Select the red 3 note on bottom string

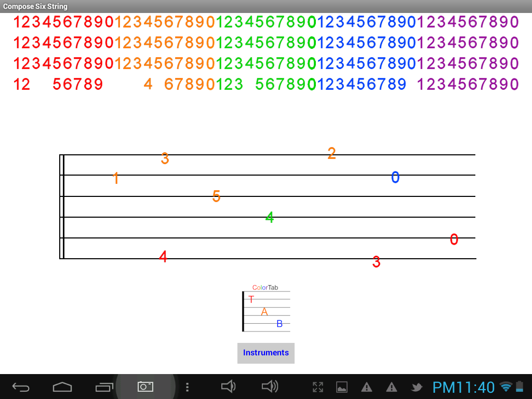[376, 262]
